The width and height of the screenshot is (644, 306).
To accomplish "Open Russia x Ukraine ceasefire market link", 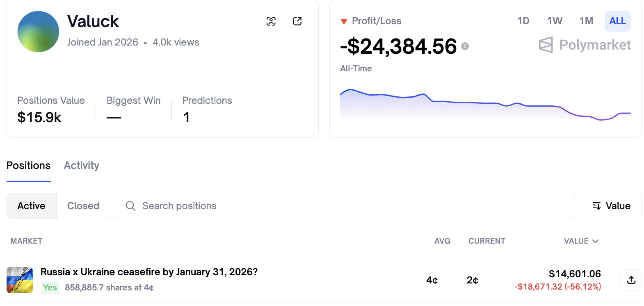I will pyautogui.click(x=149, y=272).
